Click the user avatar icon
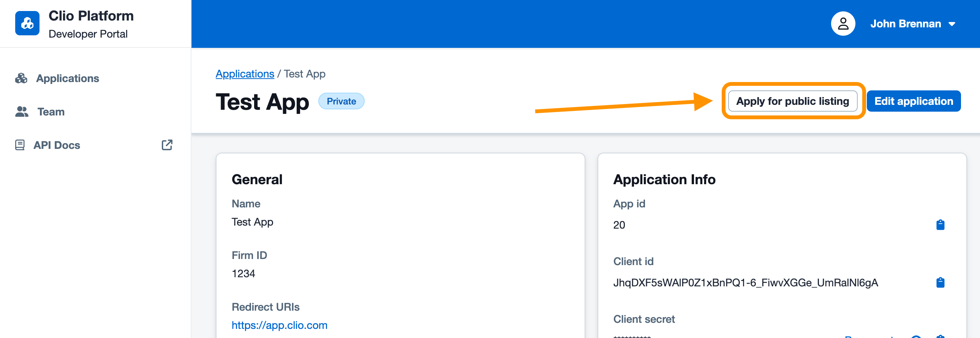This screenshot has height=338, width=980. (x=842, y=24)
